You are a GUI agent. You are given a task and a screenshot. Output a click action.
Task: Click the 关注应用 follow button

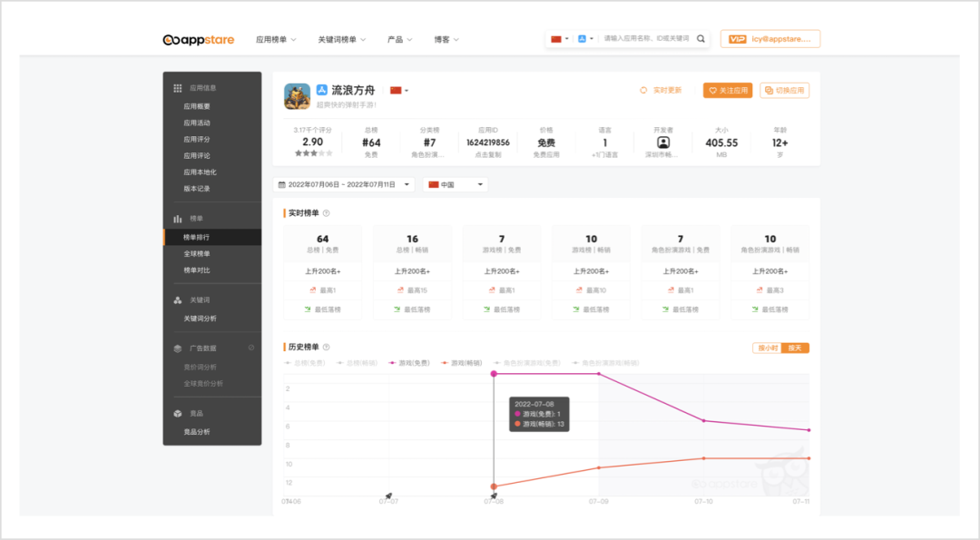pyautogui.click(x=727, y=91)
